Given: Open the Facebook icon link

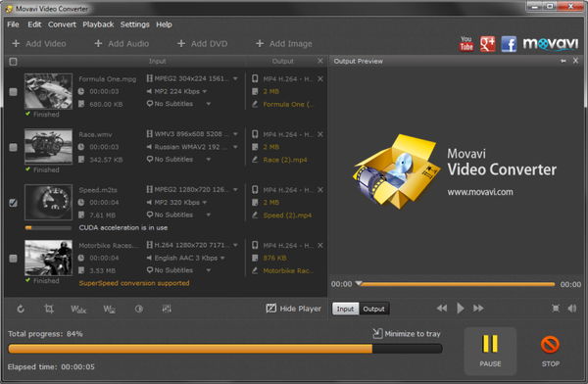Looking at the screenshot, I should click(509, 44).
